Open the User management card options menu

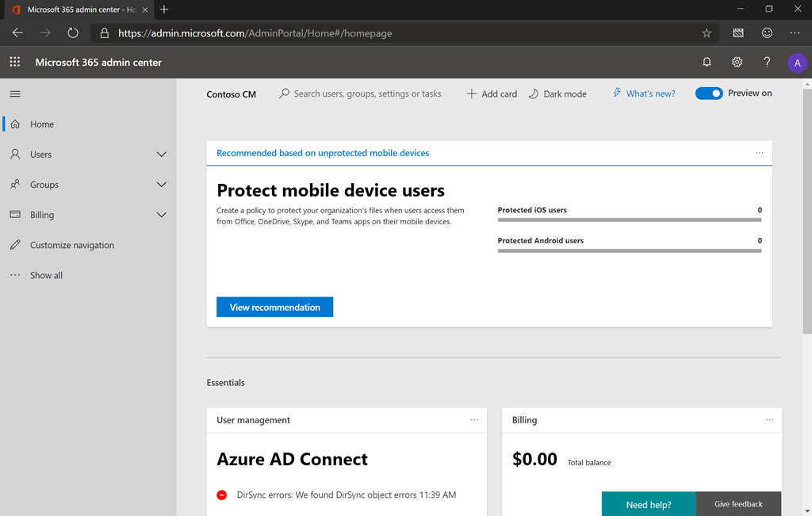coord(474,420)
